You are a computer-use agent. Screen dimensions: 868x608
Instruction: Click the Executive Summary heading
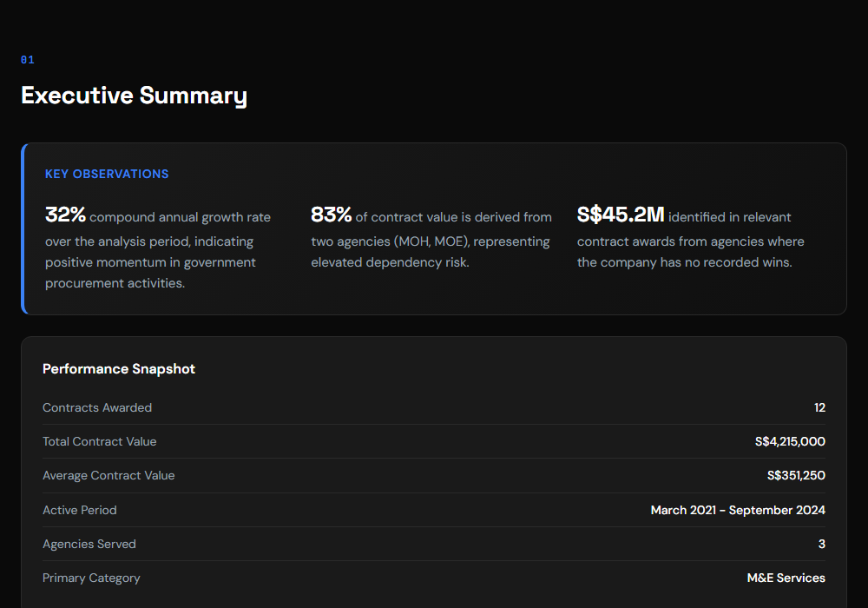tap(134, 96)
